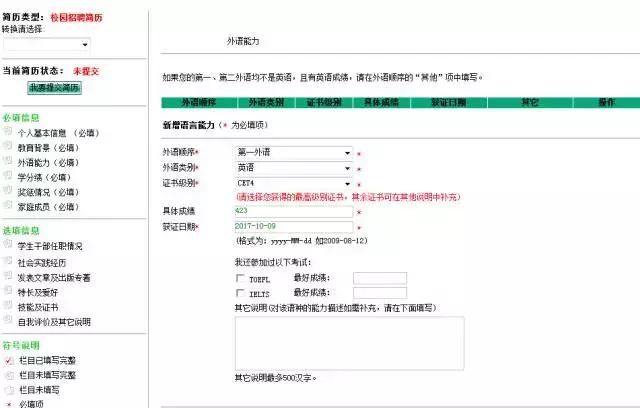Screen dimensions: 640x408
Task: Open 学生干部任职情况 section
Action: click(50, 246)
